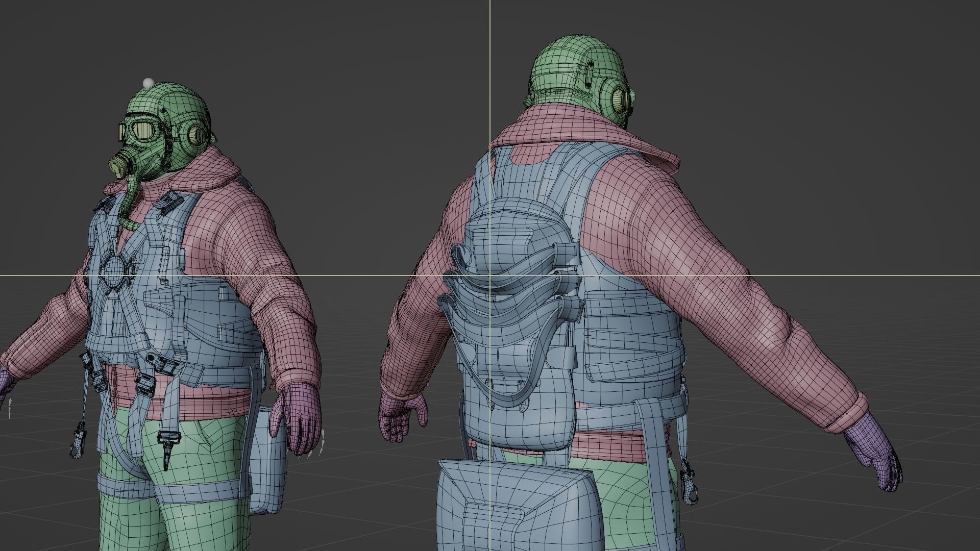Click the gas mask filter canister
980x551 pixels.
[x=118, y=166]
